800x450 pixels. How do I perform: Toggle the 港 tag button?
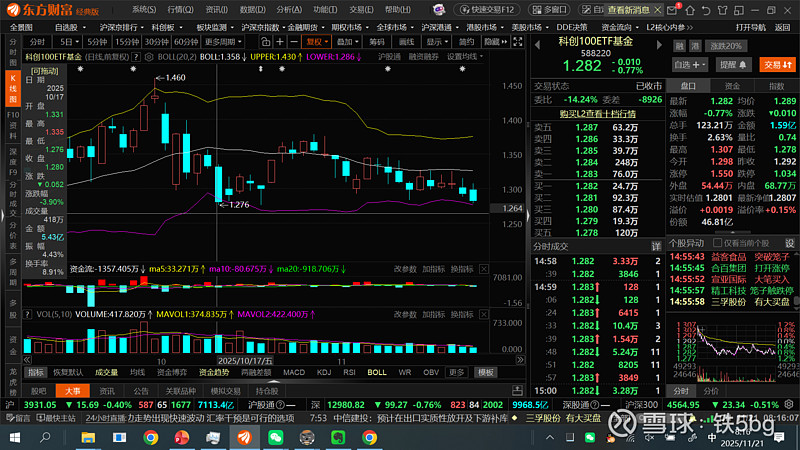click(x=695, y=46)
